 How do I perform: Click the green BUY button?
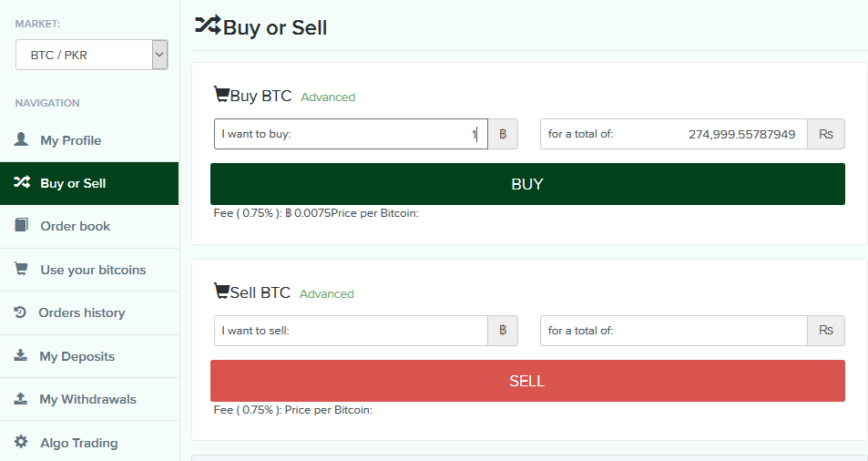coord(527,184)
